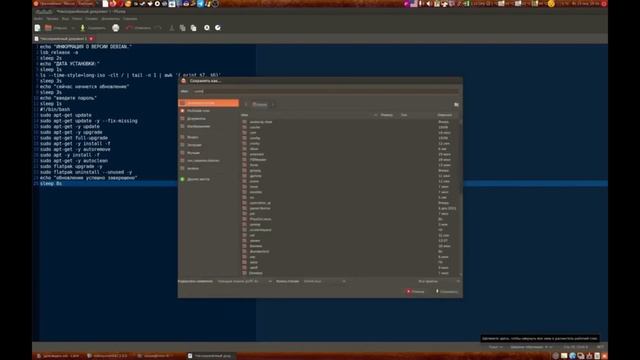Sort file list by Изменён column
Viewport: 640px width, 360px height.
click(445, 115)
